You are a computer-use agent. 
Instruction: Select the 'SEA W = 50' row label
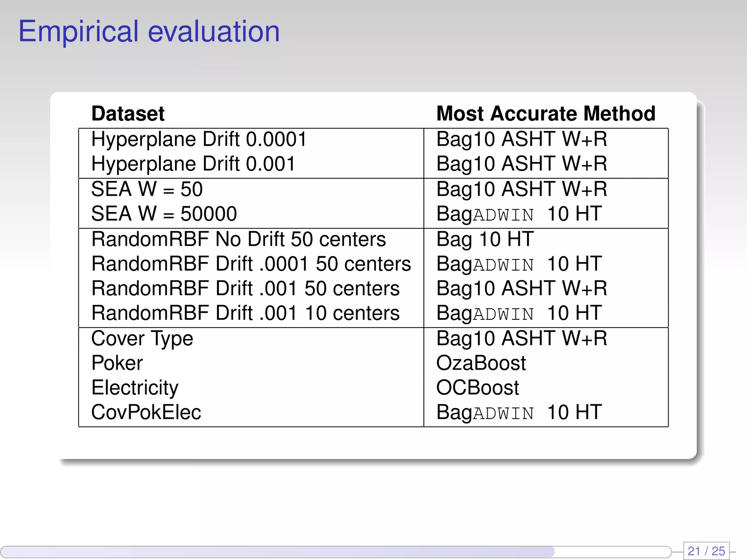click(147, 189)
